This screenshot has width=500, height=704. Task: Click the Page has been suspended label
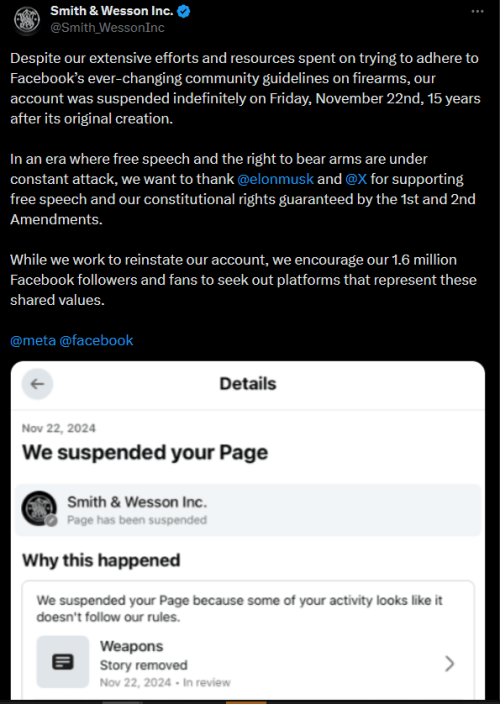(137, 520)
